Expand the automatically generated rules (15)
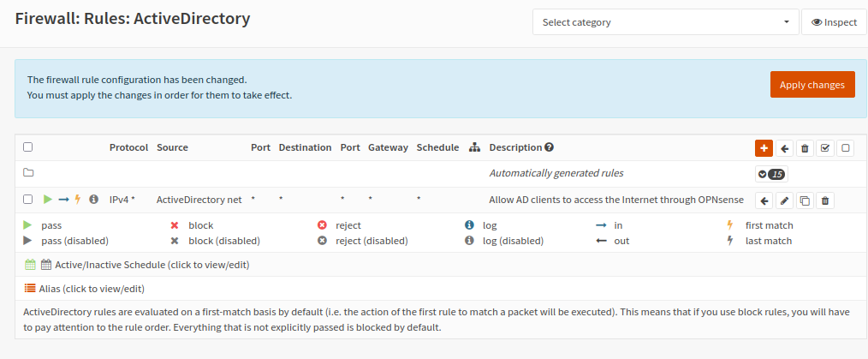The image size is (868, 359). pos(770,174)
